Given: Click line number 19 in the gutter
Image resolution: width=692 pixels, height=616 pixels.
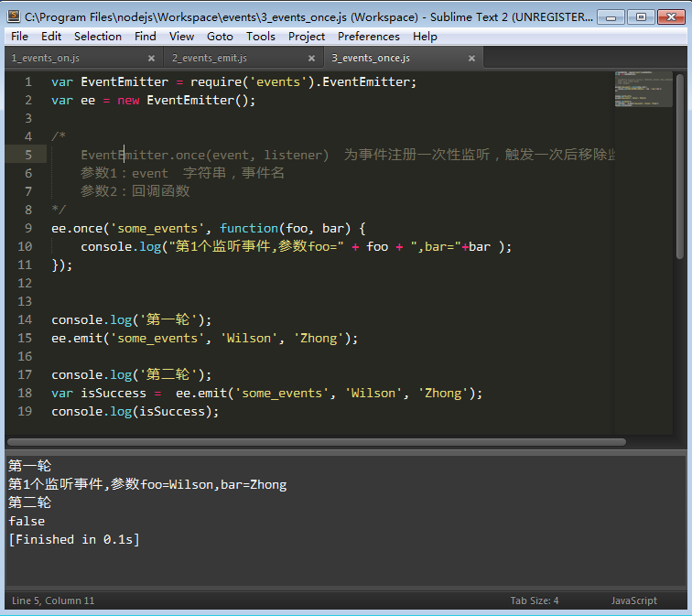Looking at the screenshot, I should tap(25, 411).
